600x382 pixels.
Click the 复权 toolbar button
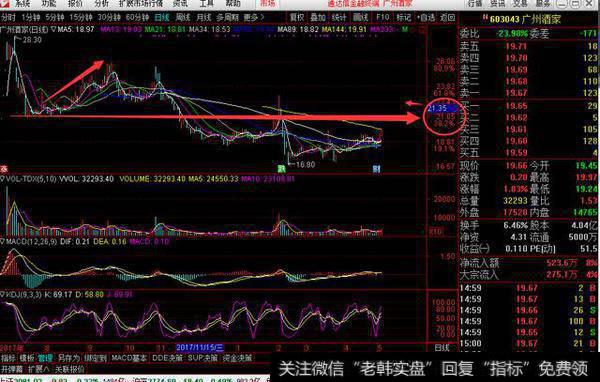(x=297, y=18)
